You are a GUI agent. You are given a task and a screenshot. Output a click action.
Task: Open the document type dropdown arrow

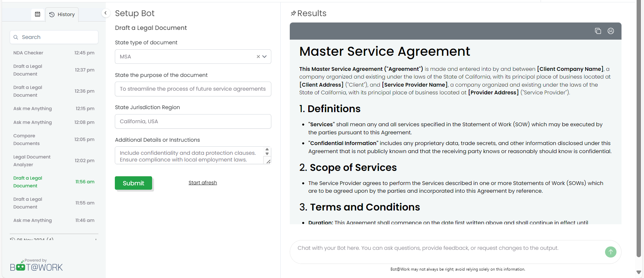(x=265, y=57)
